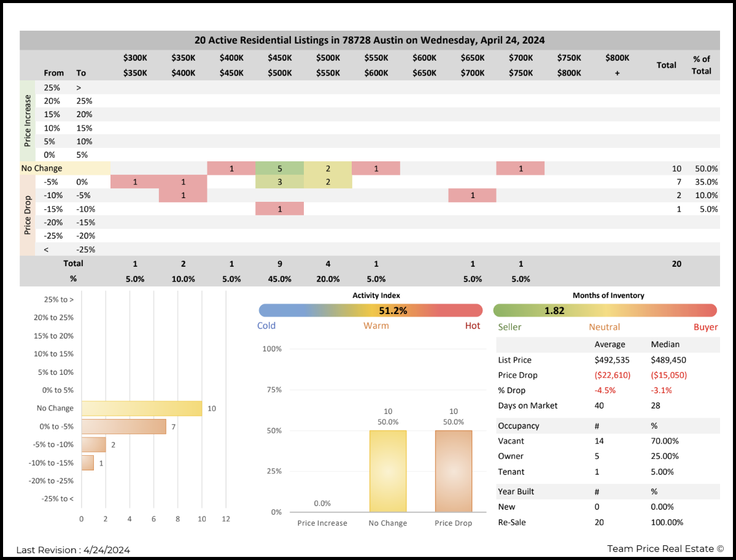The width and height of the screenshot is (736, 560).
Task: Click the cell showing 3 in the $450K column
Action: pos(279,182)
